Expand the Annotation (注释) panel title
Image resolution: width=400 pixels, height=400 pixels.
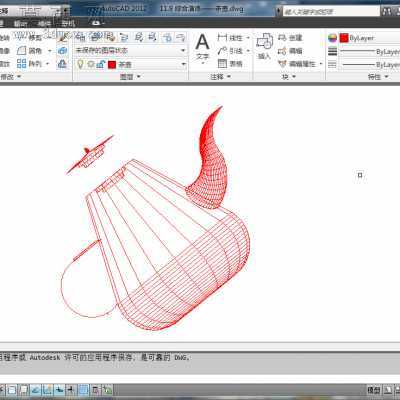(220, 77)
